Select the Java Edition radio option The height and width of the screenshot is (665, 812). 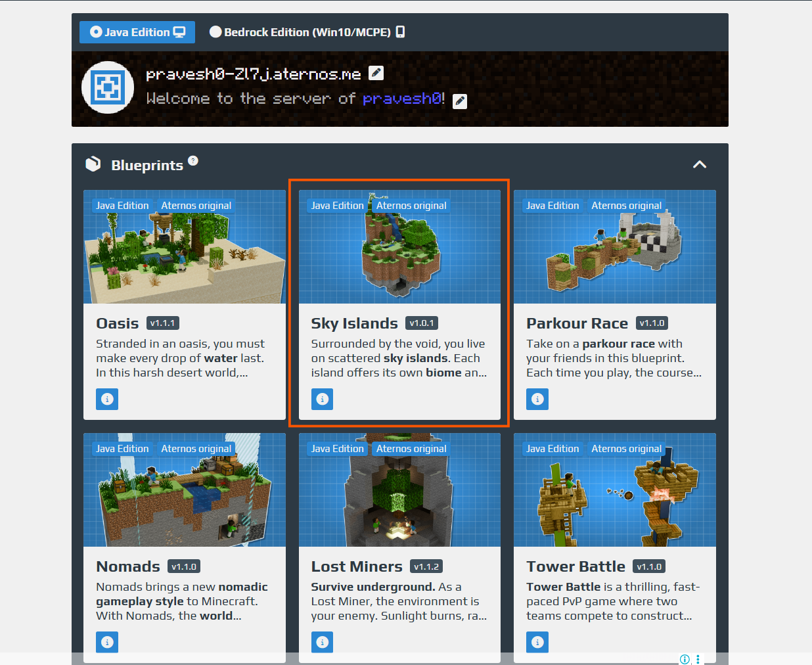(137, 32)
